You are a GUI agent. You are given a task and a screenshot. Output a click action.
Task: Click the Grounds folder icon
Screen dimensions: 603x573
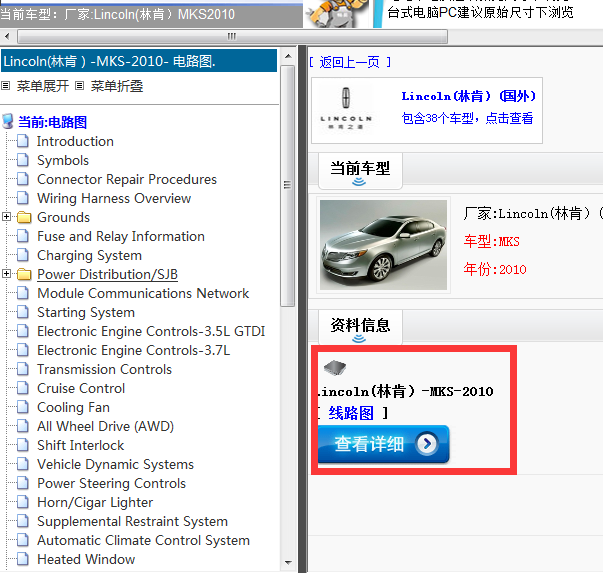[x=24, y=217]
